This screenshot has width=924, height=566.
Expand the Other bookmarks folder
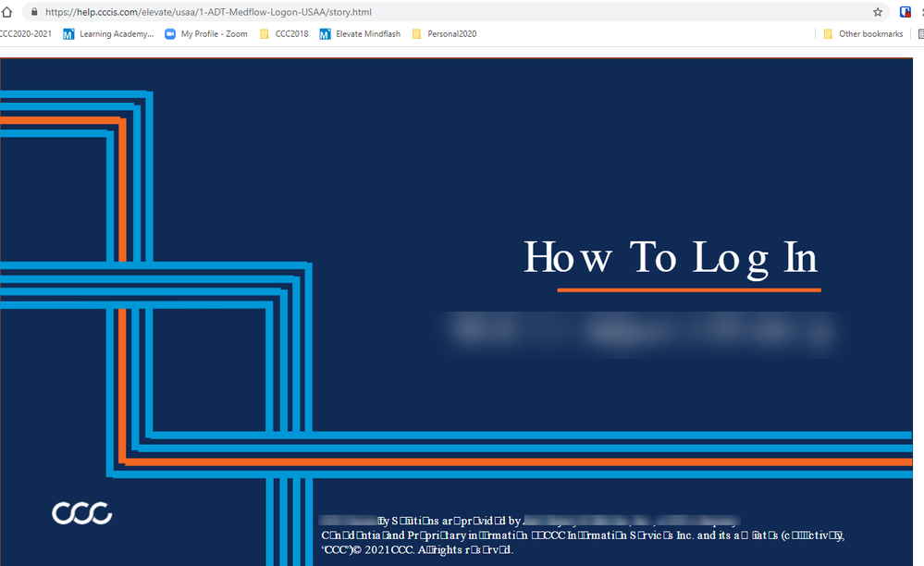tap(863, 34)
